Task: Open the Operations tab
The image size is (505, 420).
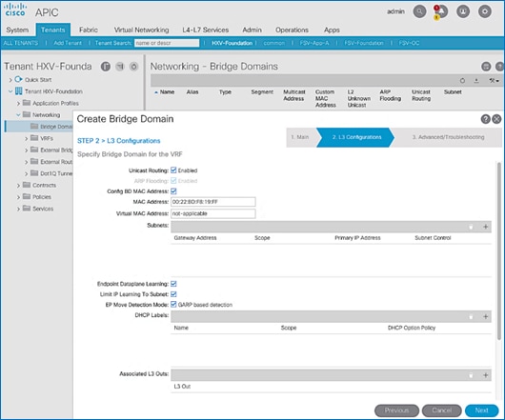Action: pos(292,30)
